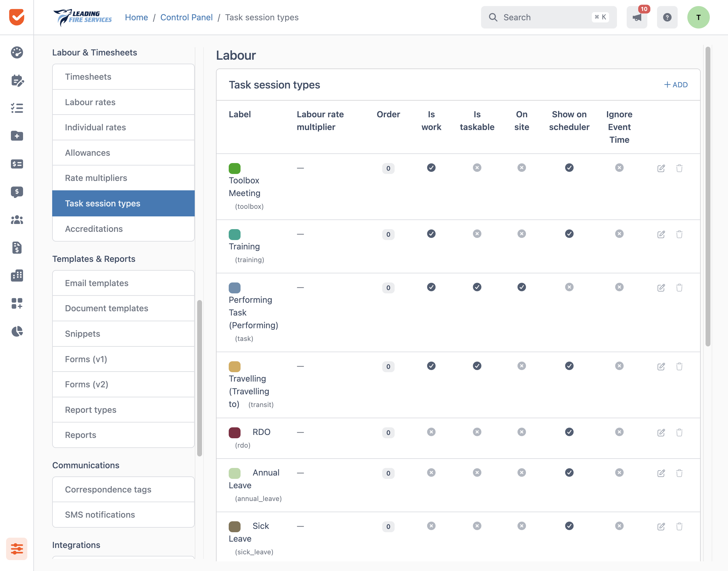The height and width of the screenshot is (571, 728).
Task: Delete the Annual Leave session type
Action: [679, 473]
